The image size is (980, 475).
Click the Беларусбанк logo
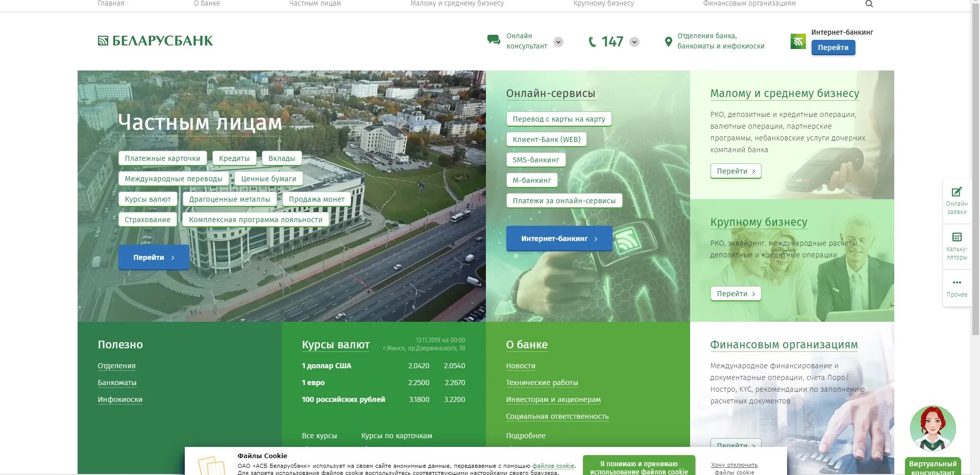[155, 41]
